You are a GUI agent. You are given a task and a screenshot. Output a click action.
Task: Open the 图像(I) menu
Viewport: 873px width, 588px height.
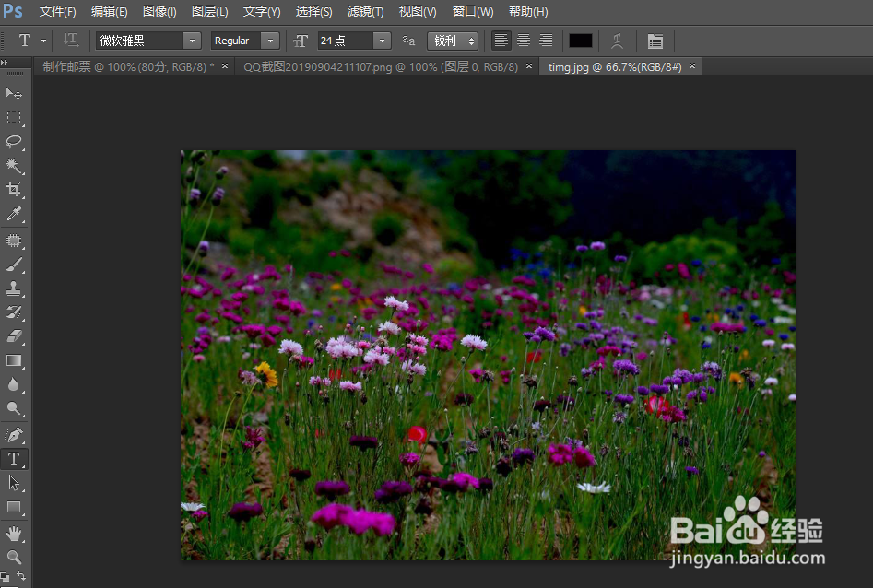(159, 11)
